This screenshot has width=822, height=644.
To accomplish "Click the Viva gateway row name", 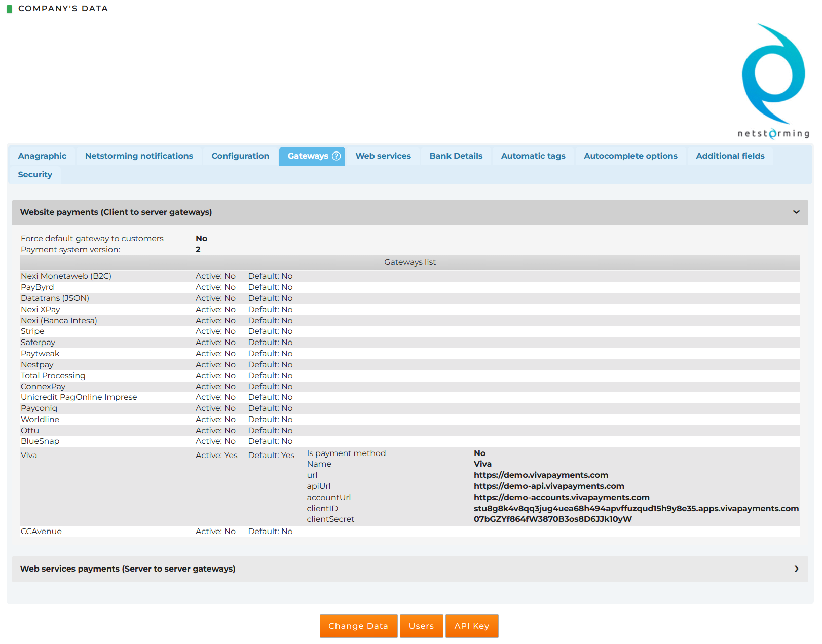I will point(29,456).
